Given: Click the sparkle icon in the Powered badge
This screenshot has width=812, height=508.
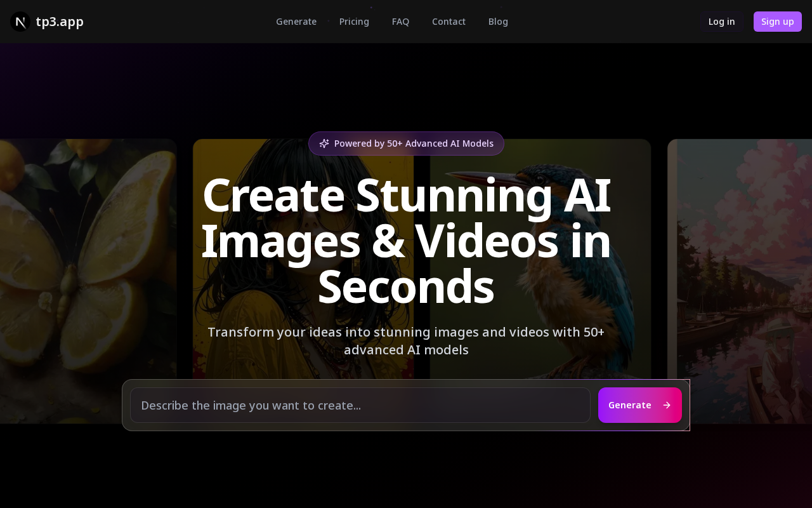Looking at the screenshot, I should pyautogui.click(x=324, y=144).
